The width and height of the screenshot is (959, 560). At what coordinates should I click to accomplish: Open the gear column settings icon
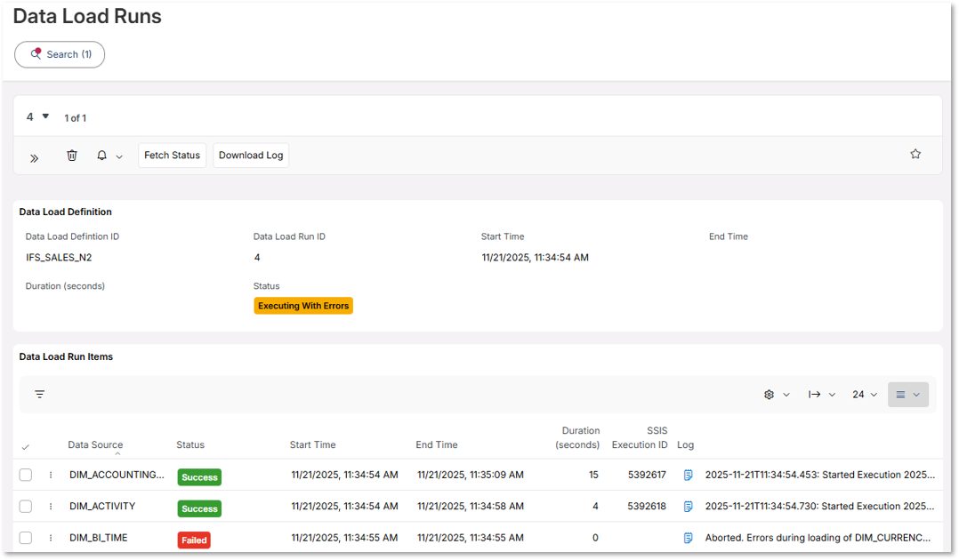[x=769, y=395]
